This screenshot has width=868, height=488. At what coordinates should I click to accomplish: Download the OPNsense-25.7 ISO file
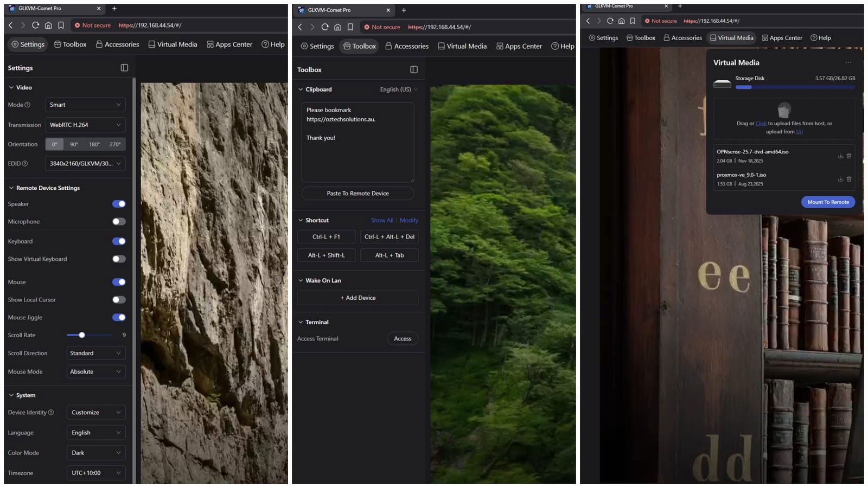[840, 156]
